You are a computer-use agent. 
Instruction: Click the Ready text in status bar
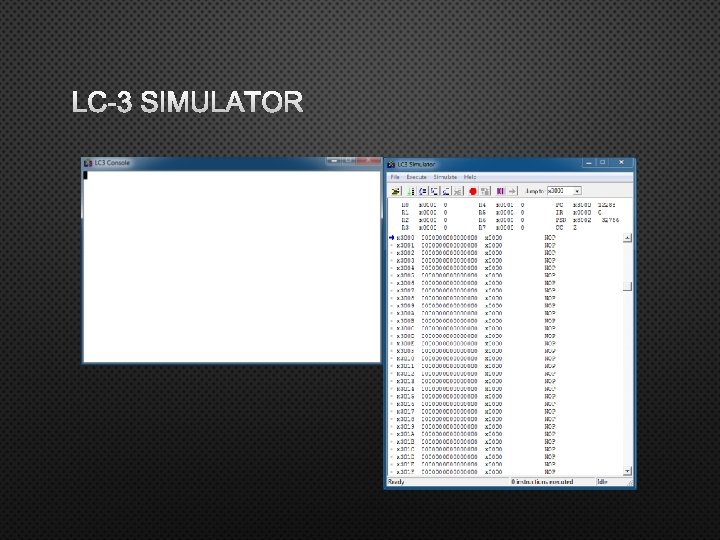[x=396, y=482]
